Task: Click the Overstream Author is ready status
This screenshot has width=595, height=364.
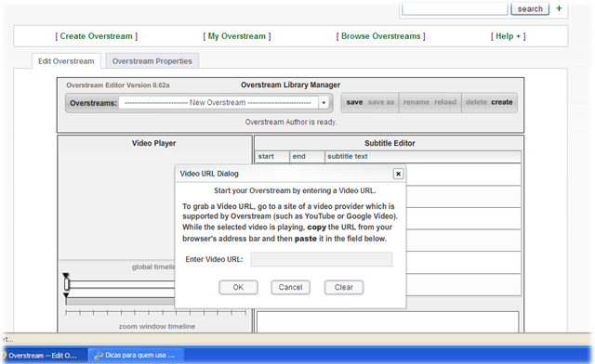Action: tap(291, 122)
